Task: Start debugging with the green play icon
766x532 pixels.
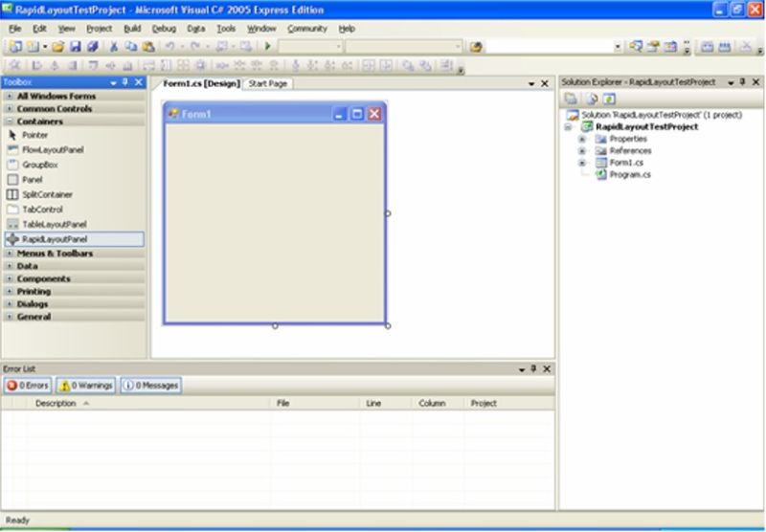Action: 268,46
